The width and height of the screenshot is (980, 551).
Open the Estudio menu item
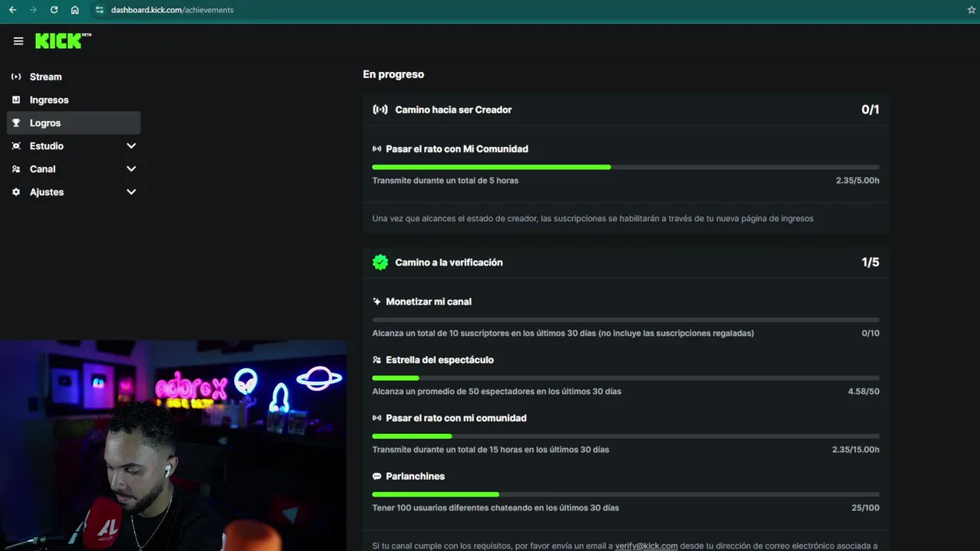(73, 145)
